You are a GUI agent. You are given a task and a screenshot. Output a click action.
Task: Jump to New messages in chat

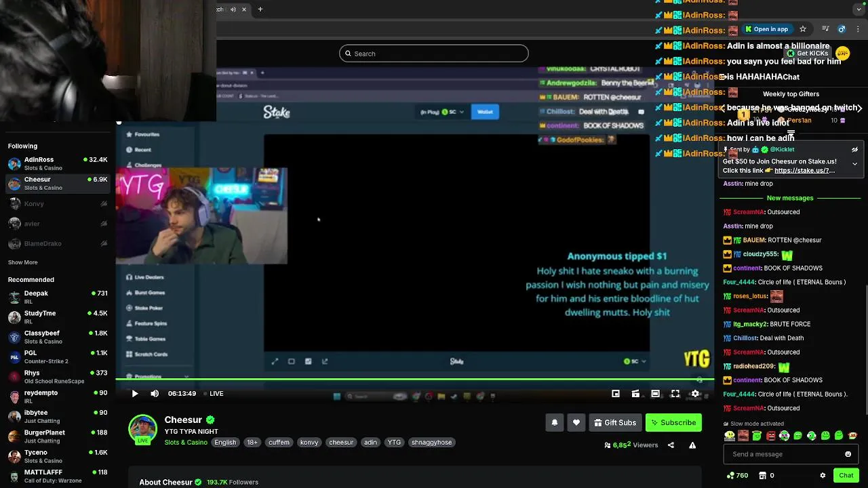(x=789, y=198)
